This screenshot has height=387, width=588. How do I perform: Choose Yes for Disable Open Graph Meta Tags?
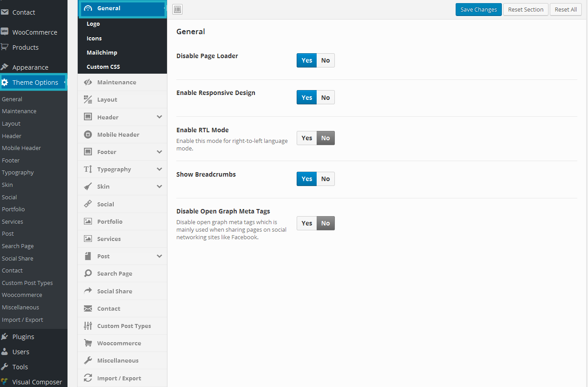pyautogui.click(x=307, y=223)
